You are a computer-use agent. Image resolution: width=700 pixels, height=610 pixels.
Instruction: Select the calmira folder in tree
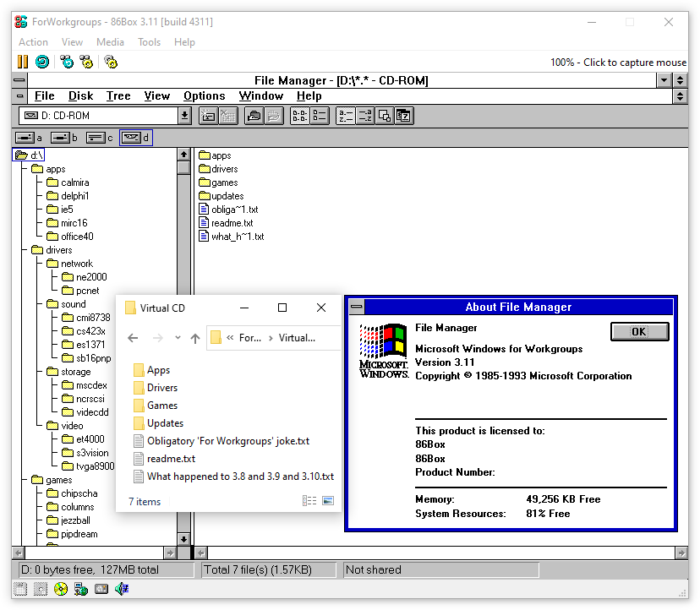pos(68,182)
